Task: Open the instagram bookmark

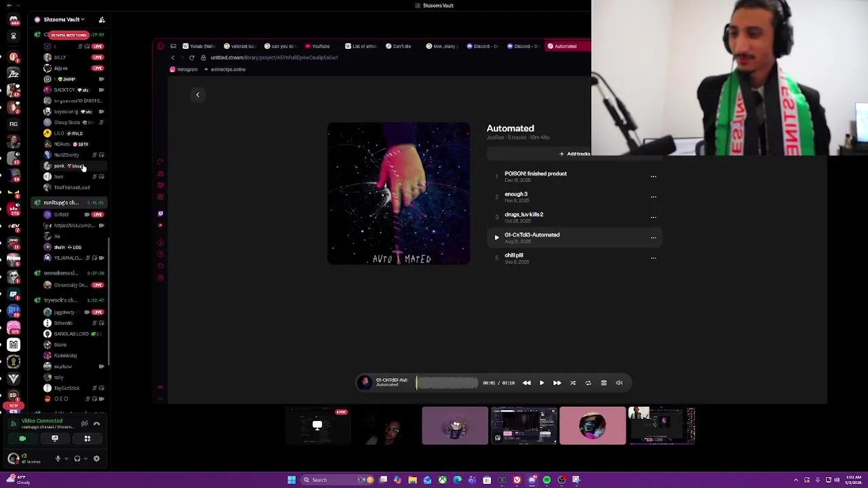Action: (184, 69)
